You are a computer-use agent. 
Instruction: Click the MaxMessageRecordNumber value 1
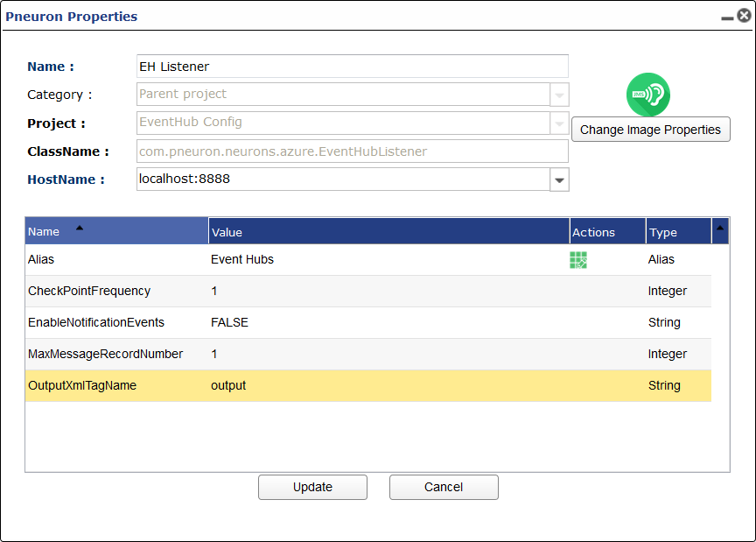click(x=214, y=354)
